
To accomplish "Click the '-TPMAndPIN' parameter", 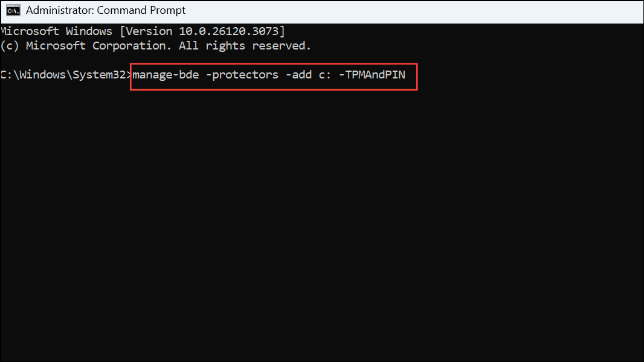I will [x=376, y=75].
